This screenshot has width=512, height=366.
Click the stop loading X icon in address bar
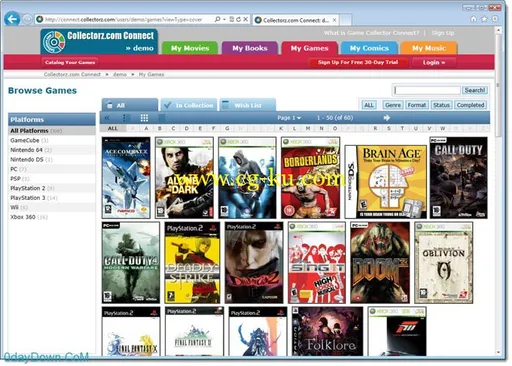pyautogui.click(x=246, y=19)
